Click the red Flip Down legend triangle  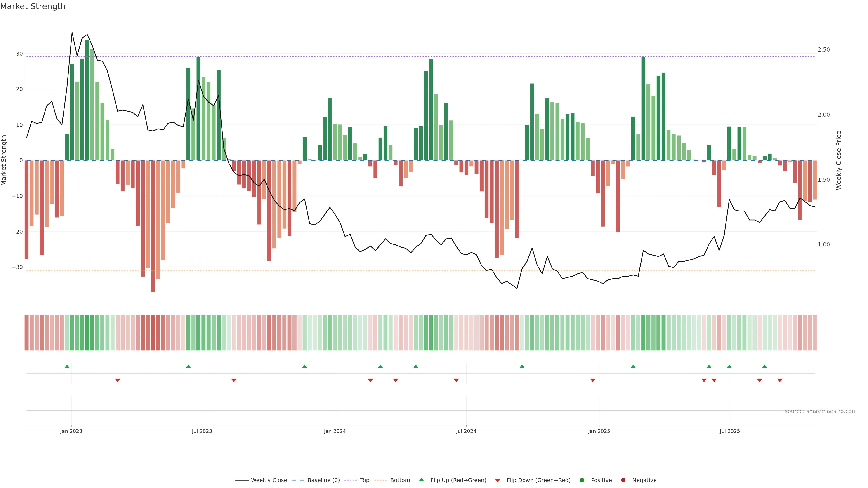point(498,481)
